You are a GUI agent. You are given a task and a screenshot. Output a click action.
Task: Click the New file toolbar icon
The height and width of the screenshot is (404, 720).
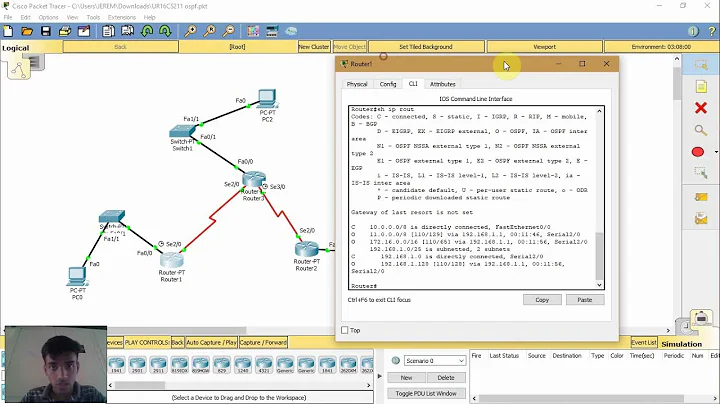(x=8, y=31)
